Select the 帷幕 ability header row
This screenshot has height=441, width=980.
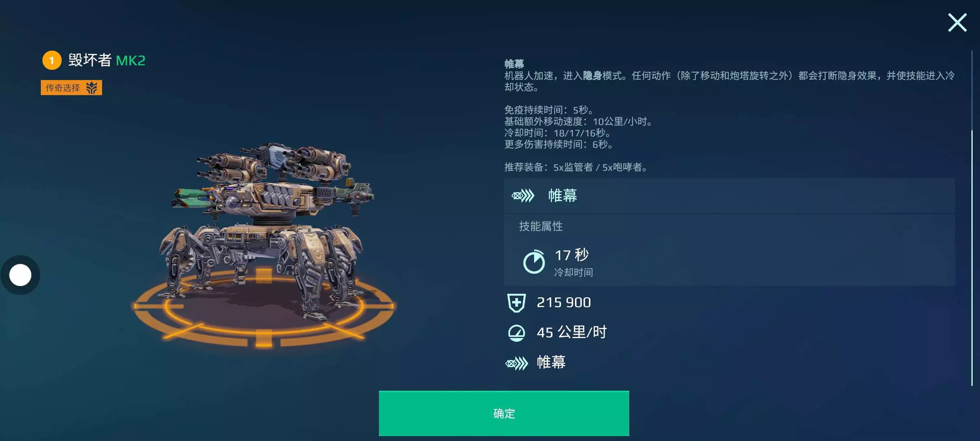click(729, 196)
